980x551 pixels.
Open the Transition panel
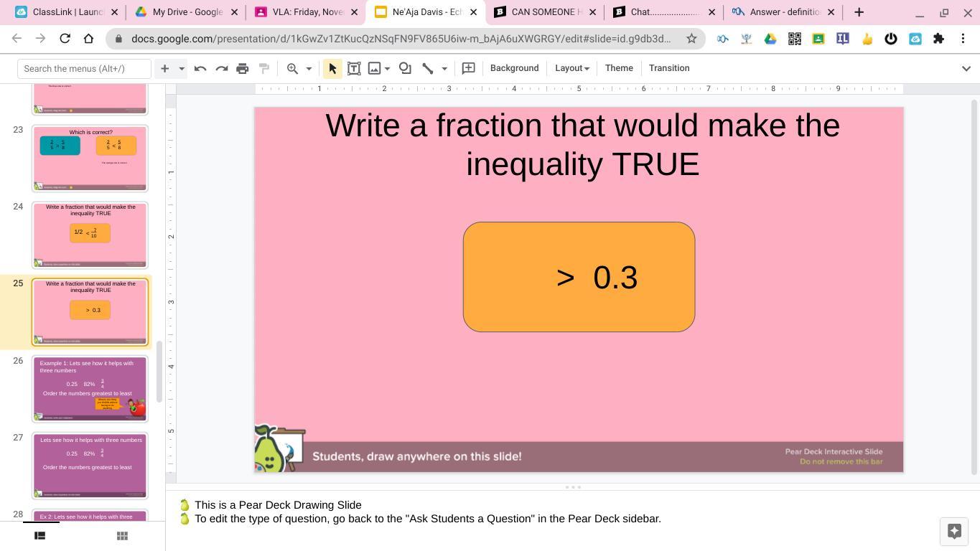669,68
